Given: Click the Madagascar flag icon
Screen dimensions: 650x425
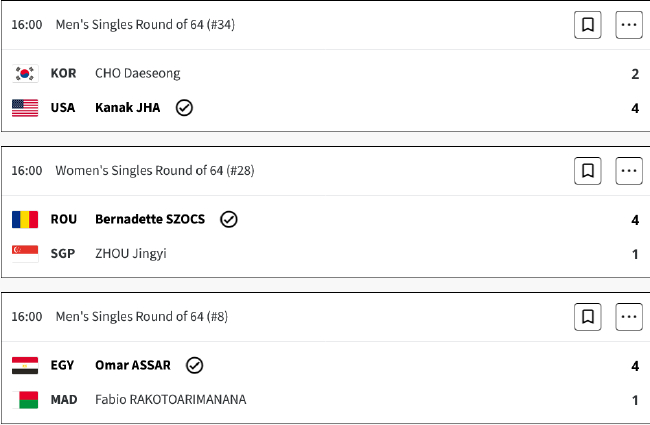Looking at the screenshot, I should click(25, 399).
